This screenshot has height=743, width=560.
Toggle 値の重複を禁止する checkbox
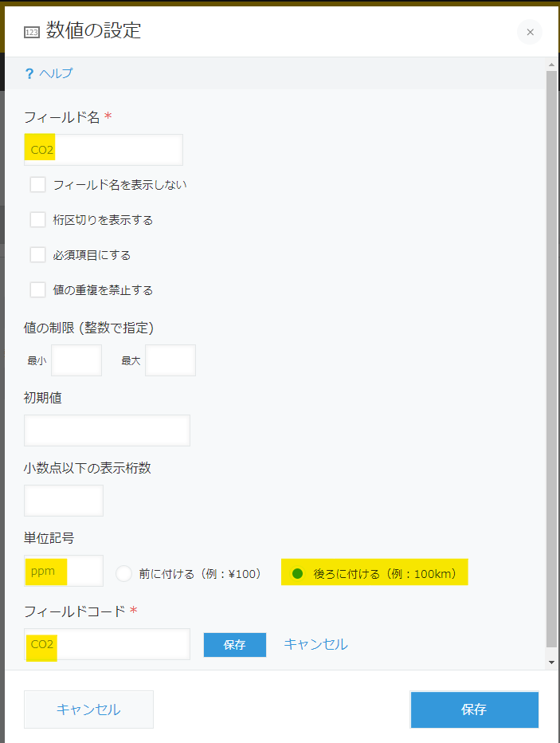click(x=38, y=289)
